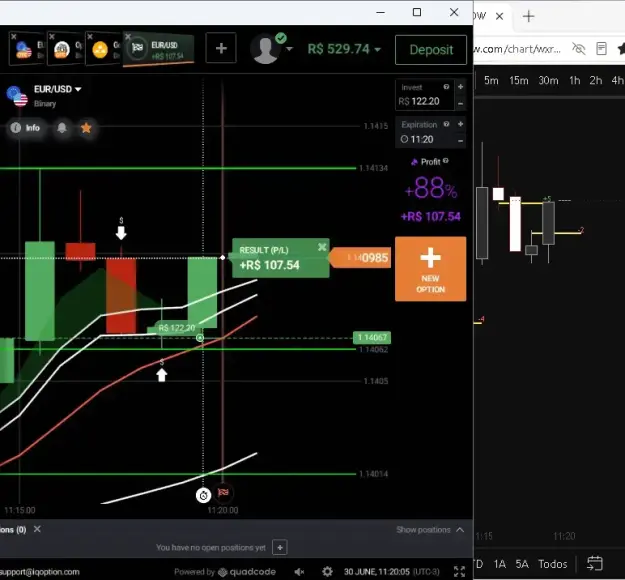
Task: Click the green down-arrow signal marker
Action: coord(121,232)
